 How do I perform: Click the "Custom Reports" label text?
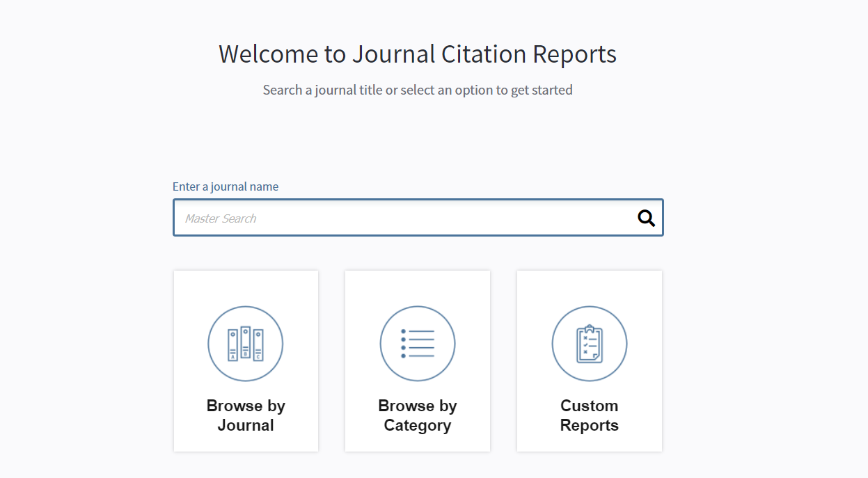point(589,415)
